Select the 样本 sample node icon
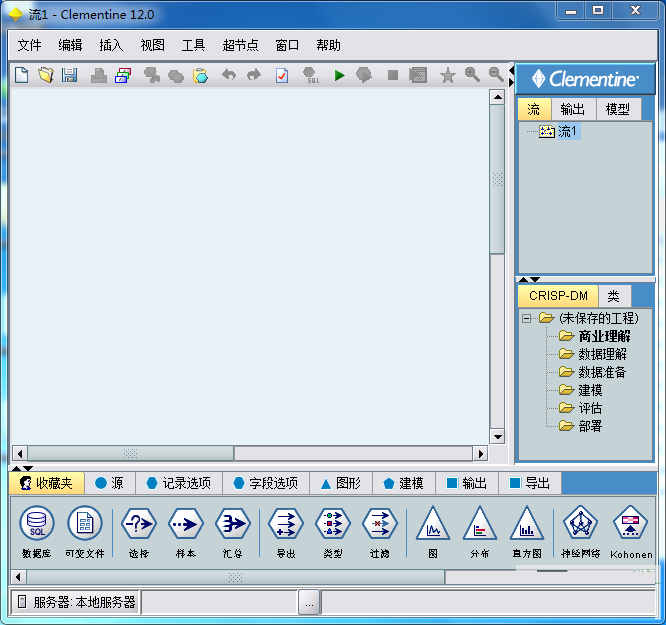Image resolution: width=666 pixels, height=625 pixels. coord(186,524)
